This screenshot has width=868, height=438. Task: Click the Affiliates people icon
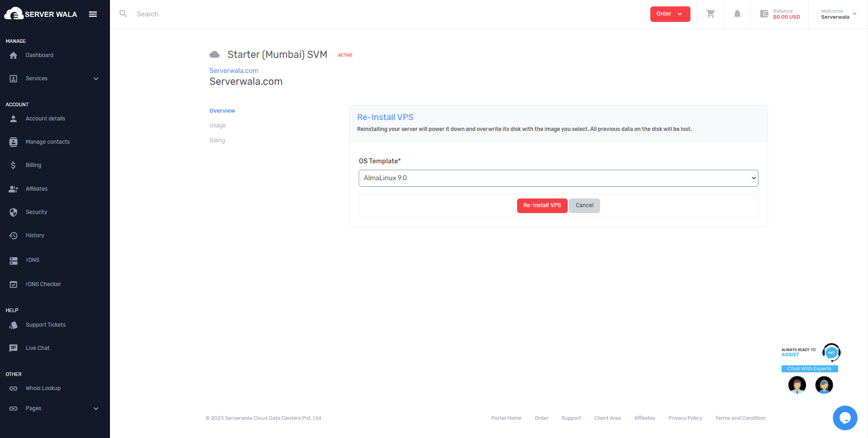[x=13, y=189]
